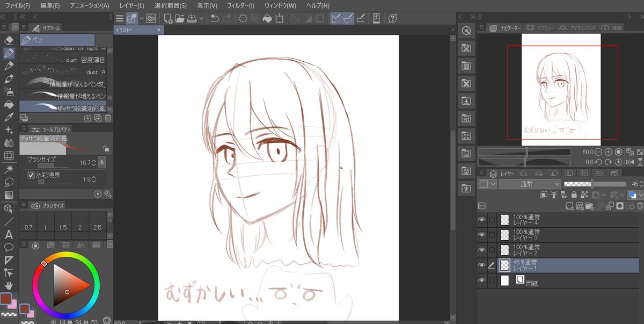Viewport: 644px width, 324px height.
Task: Click the New document icon in command bar
Action: [167, 18]
